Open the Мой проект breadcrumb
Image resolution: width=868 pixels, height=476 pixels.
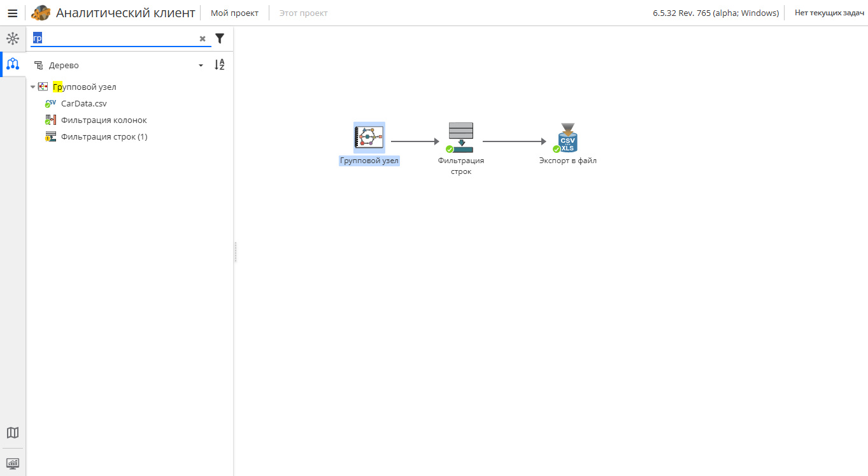pos(234,13)
